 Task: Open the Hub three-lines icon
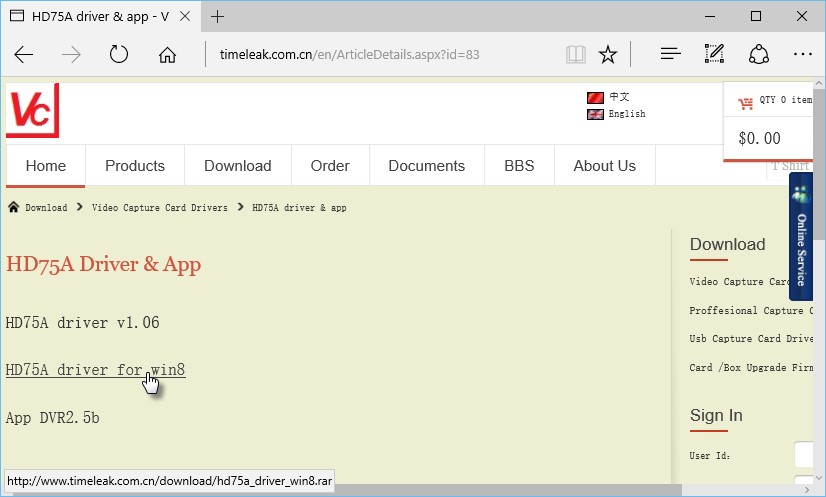pos(671,54)
